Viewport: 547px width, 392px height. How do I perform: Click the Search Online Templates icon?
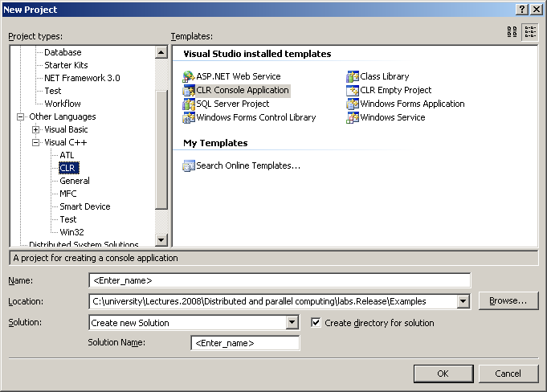tap(189, 165)
